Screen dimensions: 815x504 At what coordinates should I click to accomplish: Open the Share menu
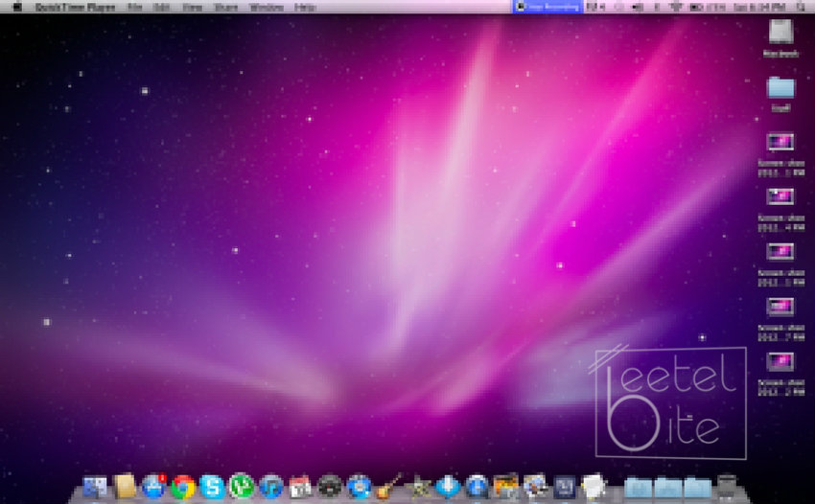click(225, 8)
